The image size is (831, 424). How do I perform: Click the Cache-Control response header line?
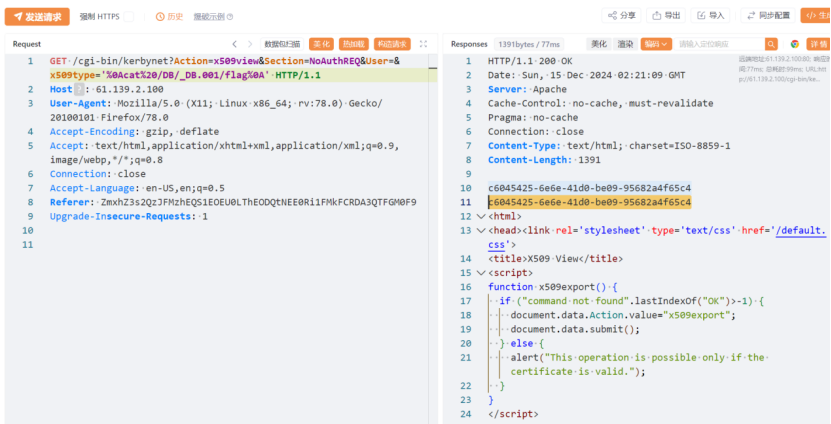tap(600, 103)
